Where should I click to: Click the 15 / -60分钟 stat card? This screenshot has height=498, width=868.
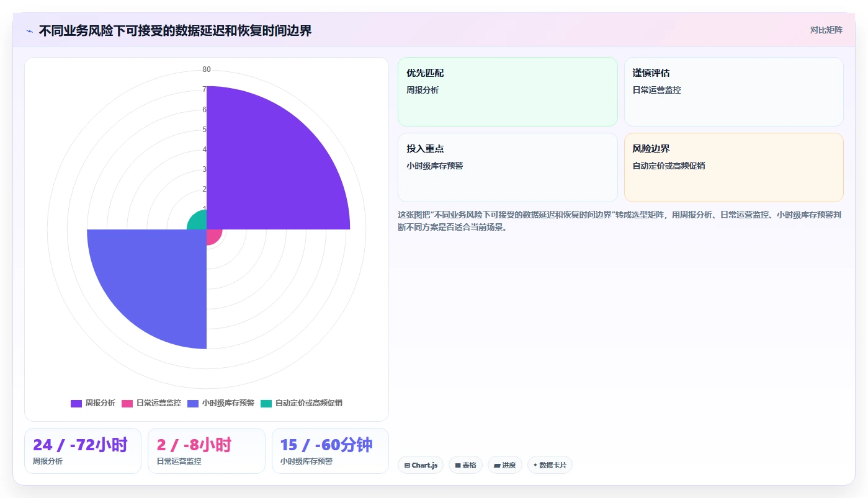[x=330, y=451]
